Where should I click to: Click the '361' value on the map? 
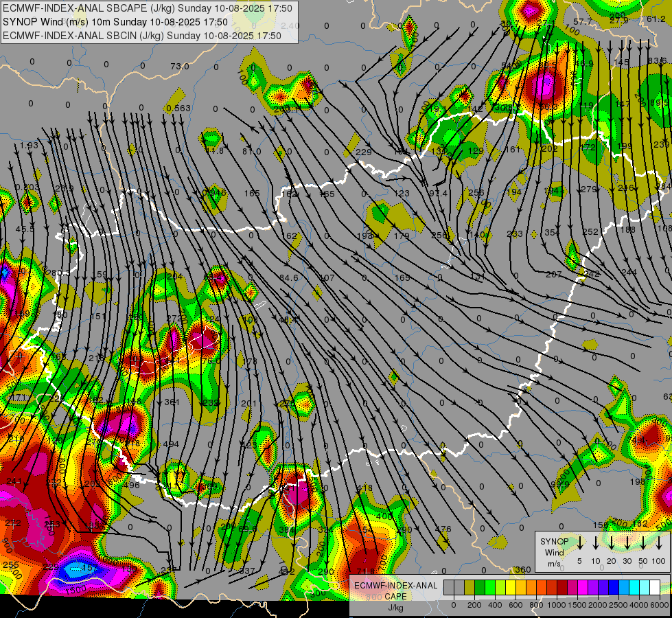click(x=172, y=402)
